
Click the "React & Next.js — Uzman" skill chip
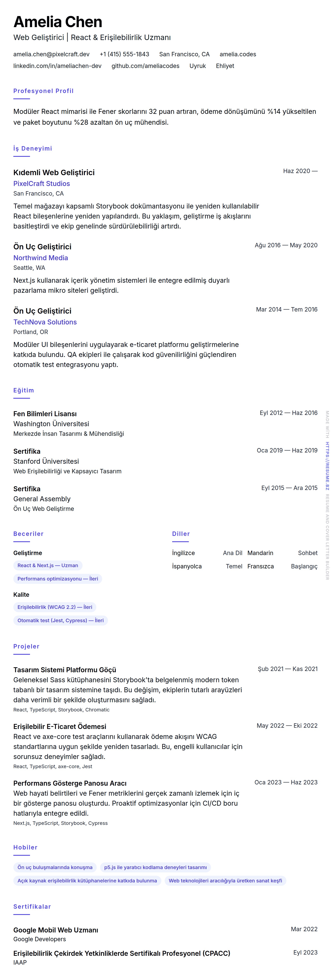coord(48,565)
